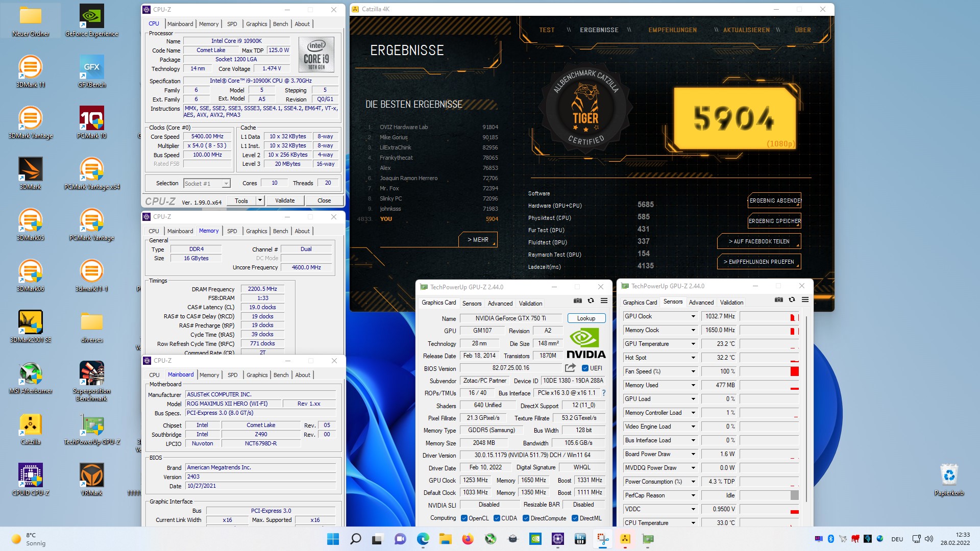Viewport: 980px width, 551px height.
Task: Expand the GPU Temperature sensor dropdown
Action: (693, 344)
